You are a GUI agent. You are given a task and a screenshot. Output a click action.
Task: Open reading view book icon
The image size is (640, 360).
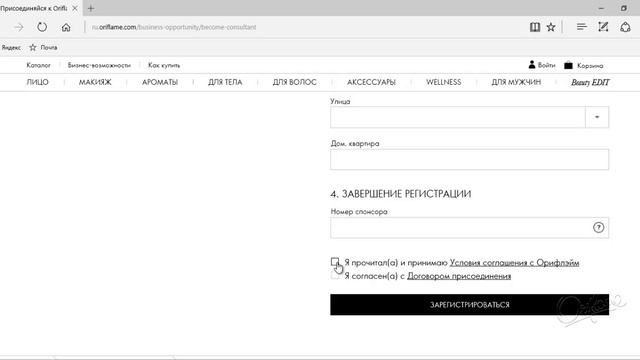tap(535, 27)
